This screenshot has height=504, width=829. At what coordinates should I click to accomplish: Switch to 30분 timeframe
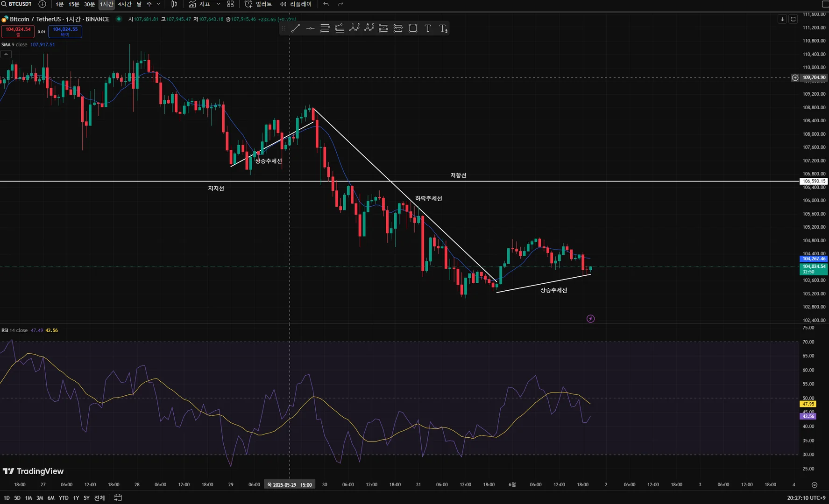coord(89,4)
